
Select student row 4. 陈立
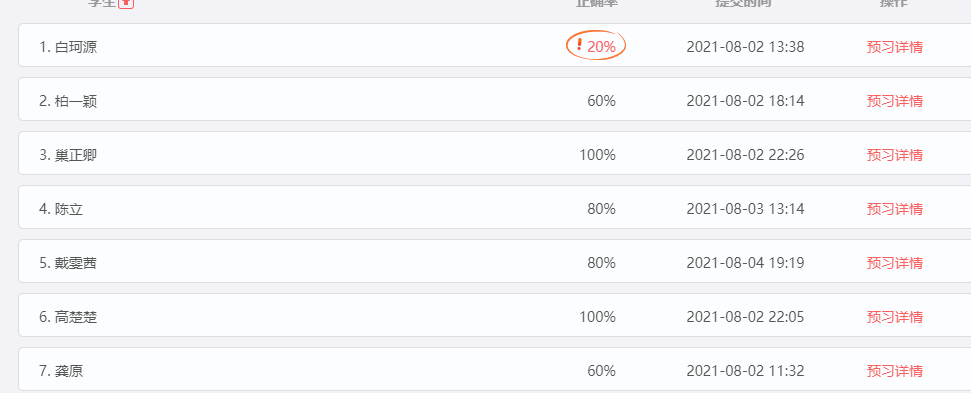tap(495, 207)
